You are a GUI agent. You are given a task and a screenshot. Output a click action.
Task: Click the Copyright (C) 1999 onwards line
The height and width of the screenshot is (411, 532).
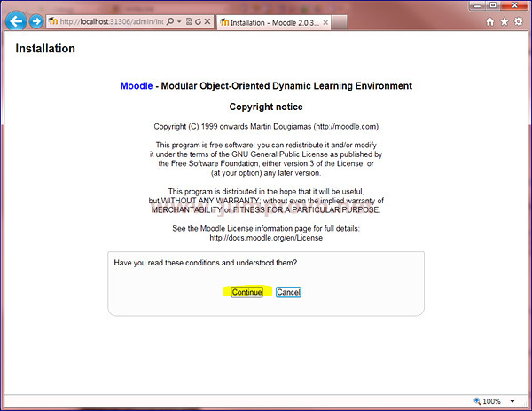pos(266,127)
